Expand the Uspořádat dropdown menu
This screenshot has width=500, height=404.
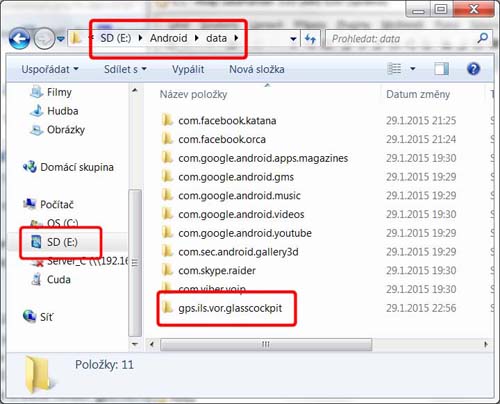click(x=50, y=69)
